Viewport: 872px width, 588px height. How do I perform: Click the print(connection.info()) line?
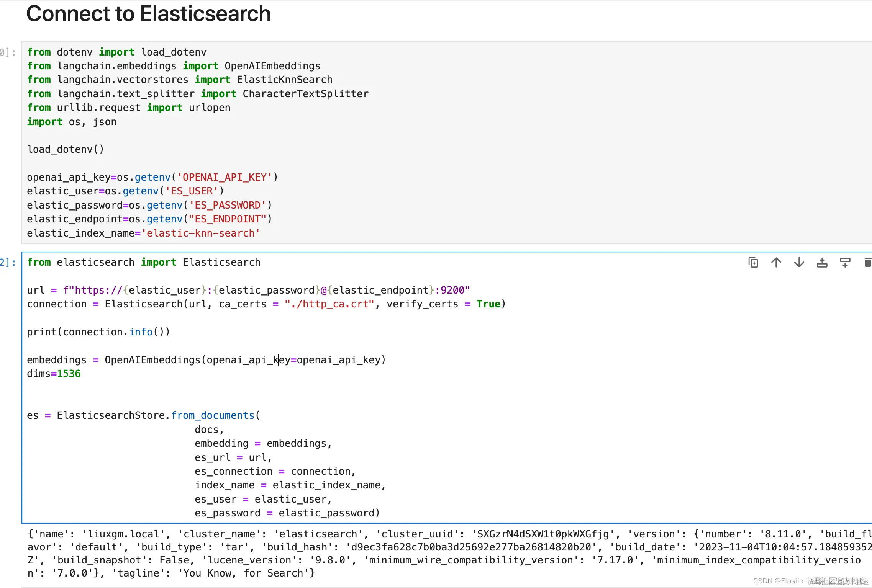click(98, 332)
